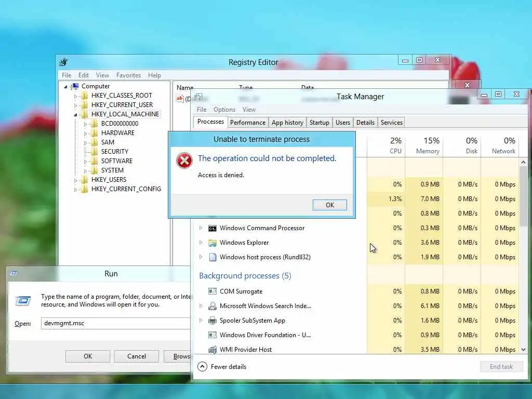Screen dimensions: 532x399
Task: Switch to the Details tab
Action: (x=365, y=123)
